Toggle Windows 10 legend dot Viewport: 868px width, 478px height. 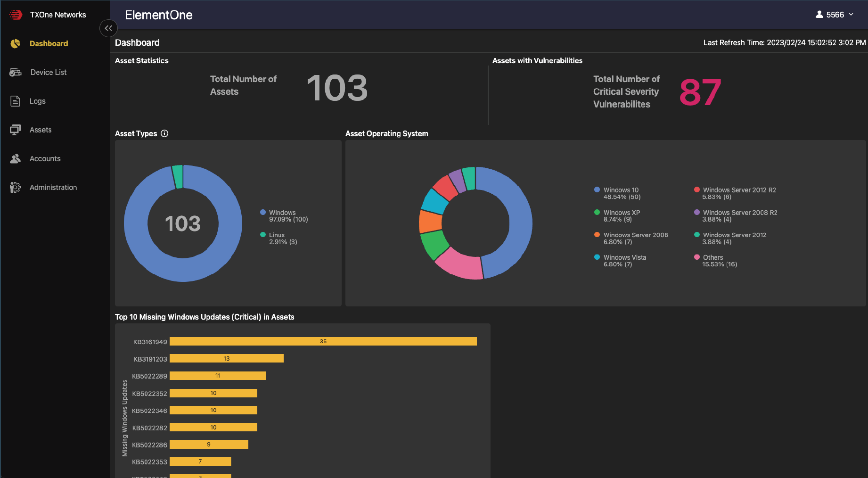(597, 190)
